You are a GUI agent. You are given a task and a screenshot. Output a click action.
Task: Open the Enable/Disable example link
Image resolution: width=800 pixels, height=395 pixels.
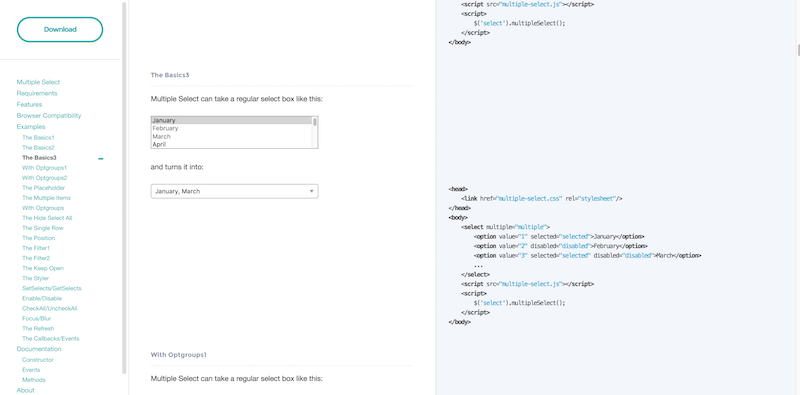42,299
